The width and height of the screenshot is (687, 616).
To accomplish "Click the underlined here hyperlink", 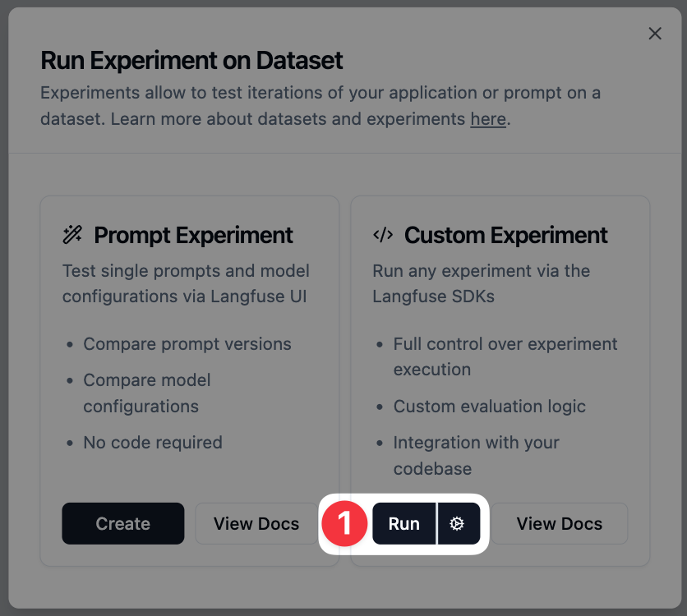I will 488,119.
